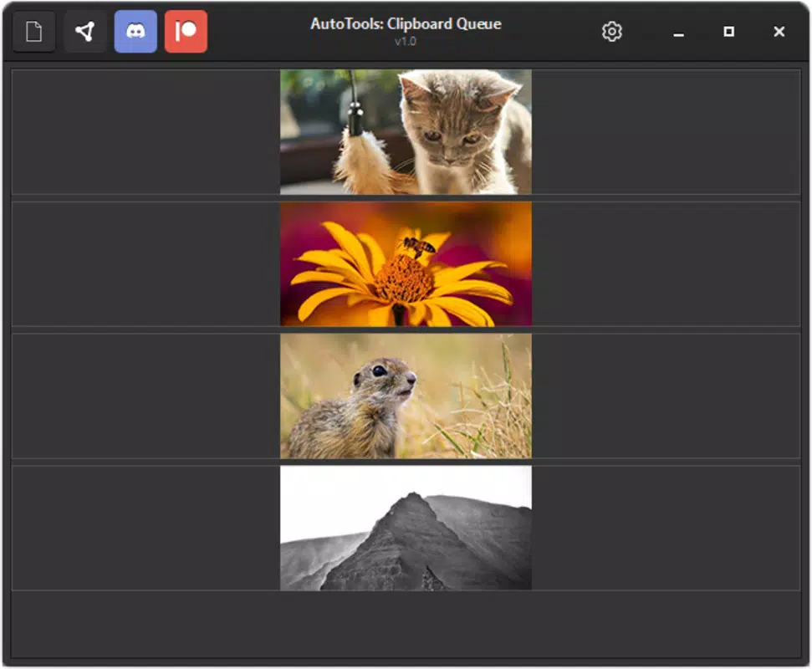Click the AutoTools: Clipboard Queue title
The width and height of the screenshot is (812, 669).
coord(406,23)
